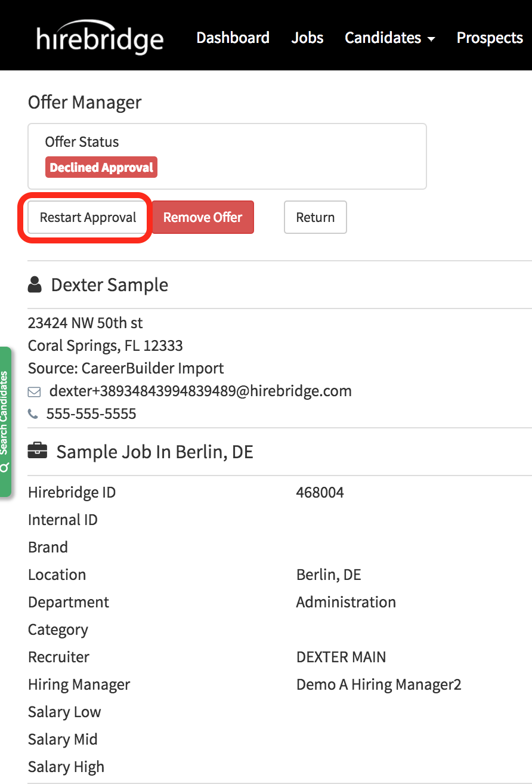The width and height of the screenshot is (532, 784).
Task: Open the Dashboard menu item
Action: (x=233, y=38)
